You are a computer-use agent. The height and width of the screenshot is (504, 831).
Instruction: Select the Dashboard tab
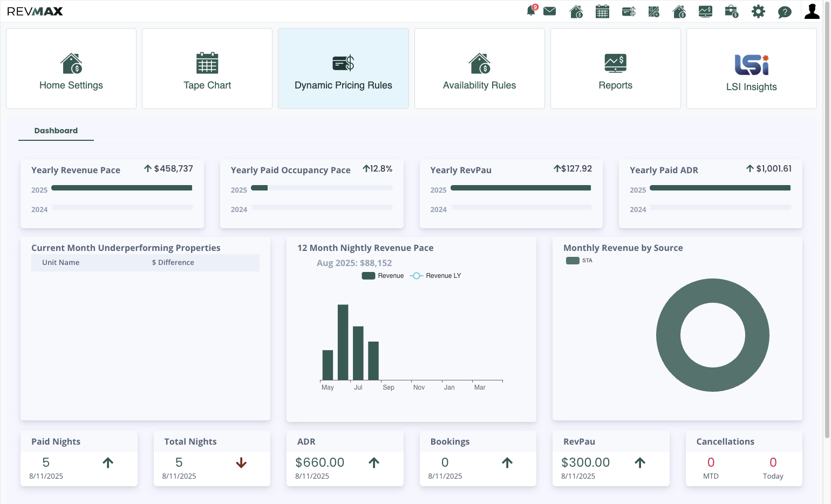pos(56,131)
